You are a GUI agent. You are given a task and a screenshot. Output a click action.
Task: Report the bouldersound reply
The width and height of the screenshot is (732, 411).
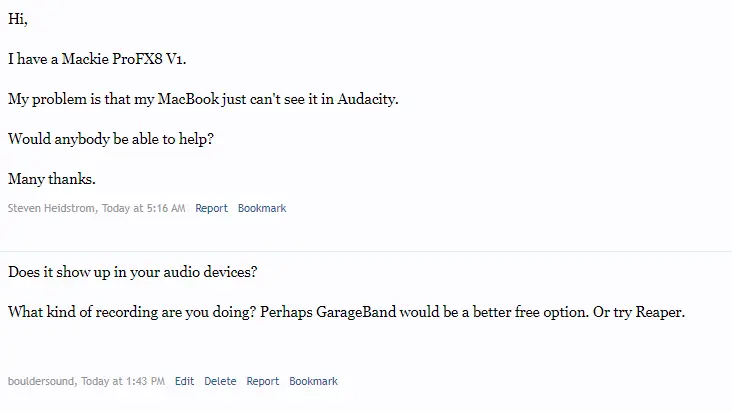coord(262,381)
